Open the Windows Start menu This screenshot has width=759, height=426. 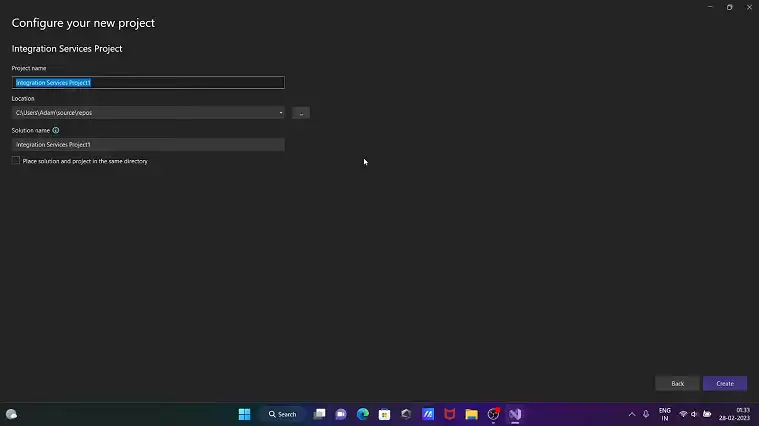click(244, 414)
